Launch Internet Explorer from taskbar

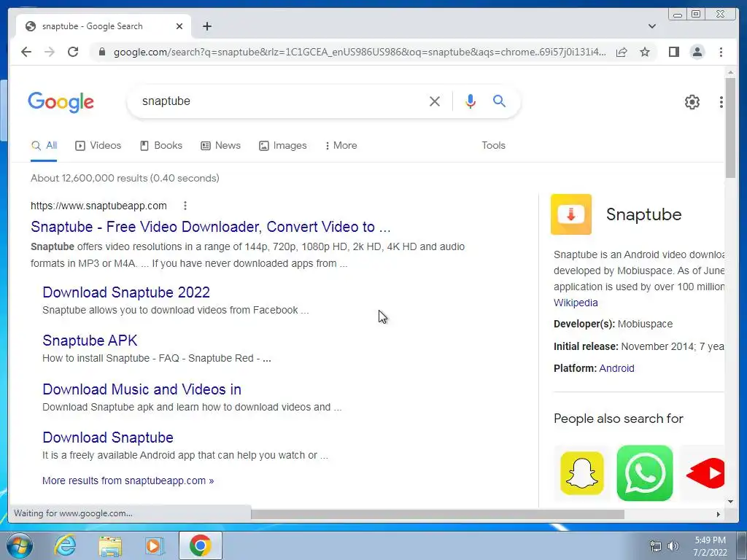(x=65, y=545)
